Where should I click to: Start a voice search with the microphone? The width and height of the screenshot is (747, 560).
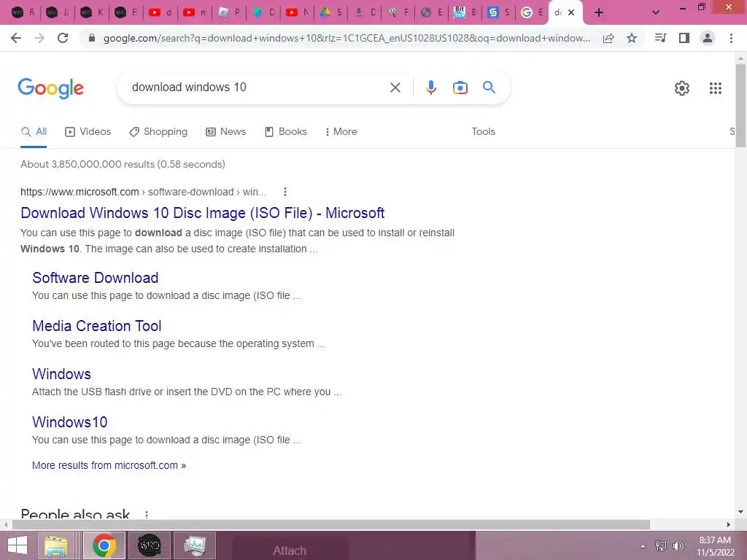point(430,87)
